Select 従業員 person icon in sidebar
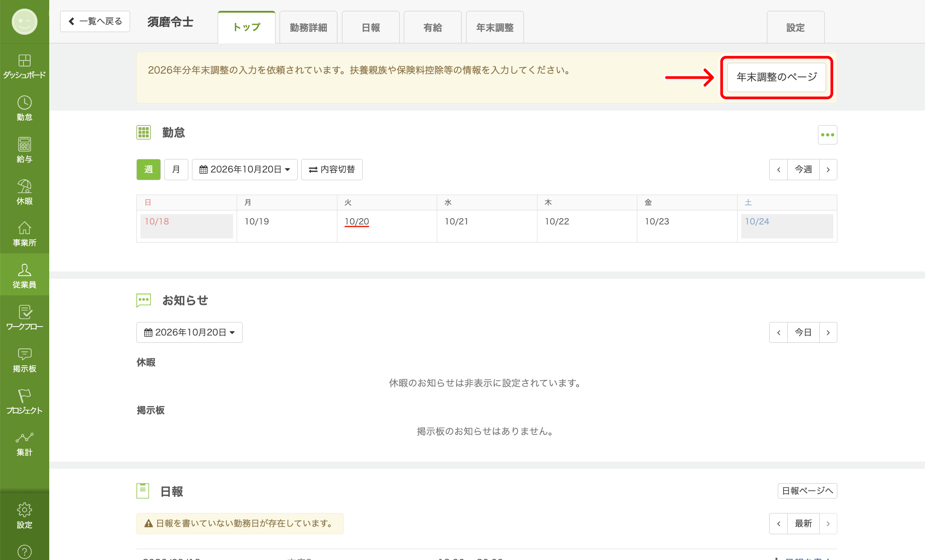925x560 pixels. pyautogui.click(x=24, y=275)
